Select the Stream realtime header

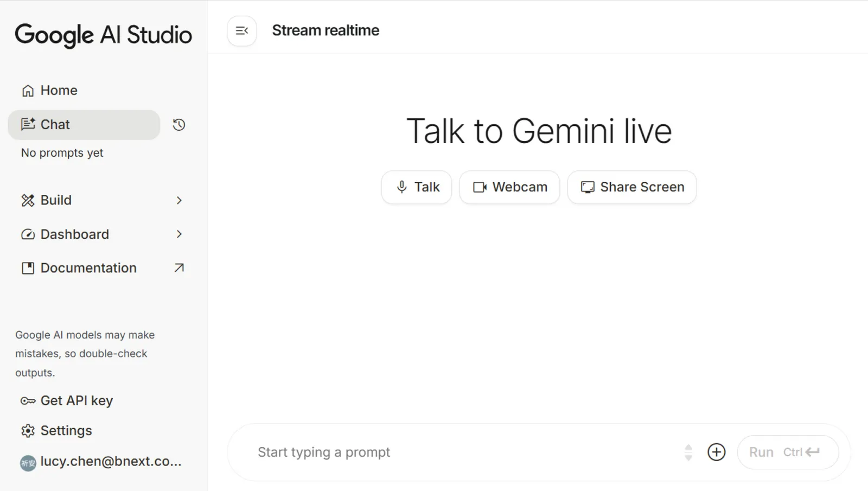pyautogui.click(x=325, y=30)
